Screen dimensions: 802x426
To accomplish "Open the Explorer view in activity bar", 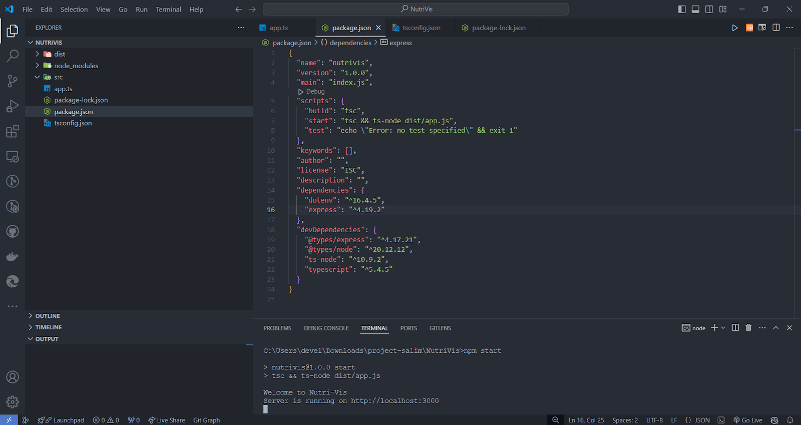I will pyautogui.click(x=12, y=31).
